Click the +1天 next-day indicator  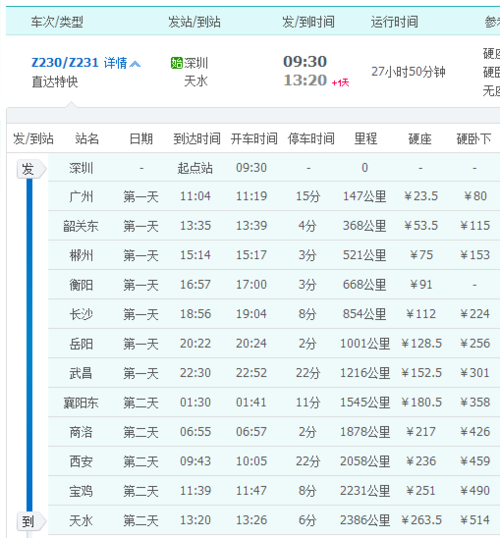[340, 83]
